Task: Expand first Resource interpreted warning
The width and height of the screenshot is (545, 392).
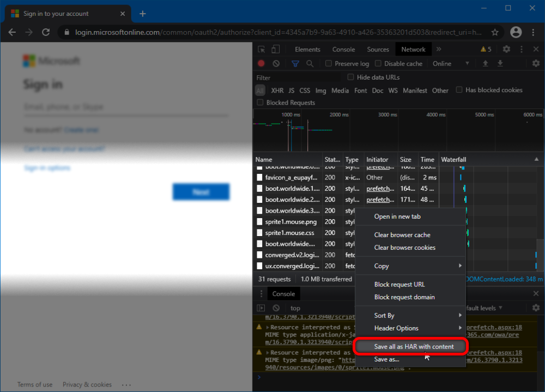Action: click(268, 327)
